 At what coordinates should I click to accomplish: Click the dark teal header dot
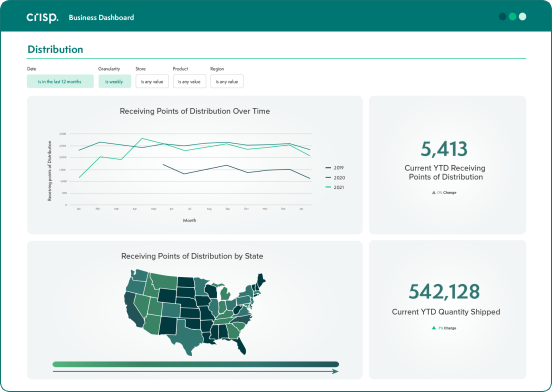tap(502, 17)
